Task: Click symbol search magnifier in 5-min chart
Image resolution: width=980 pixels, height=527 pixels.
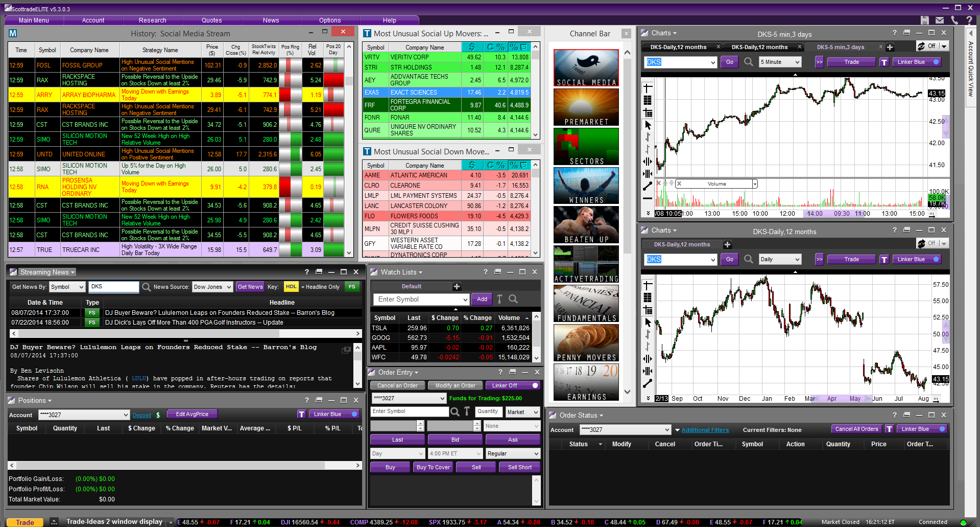Action: click(x=749, y=62)
